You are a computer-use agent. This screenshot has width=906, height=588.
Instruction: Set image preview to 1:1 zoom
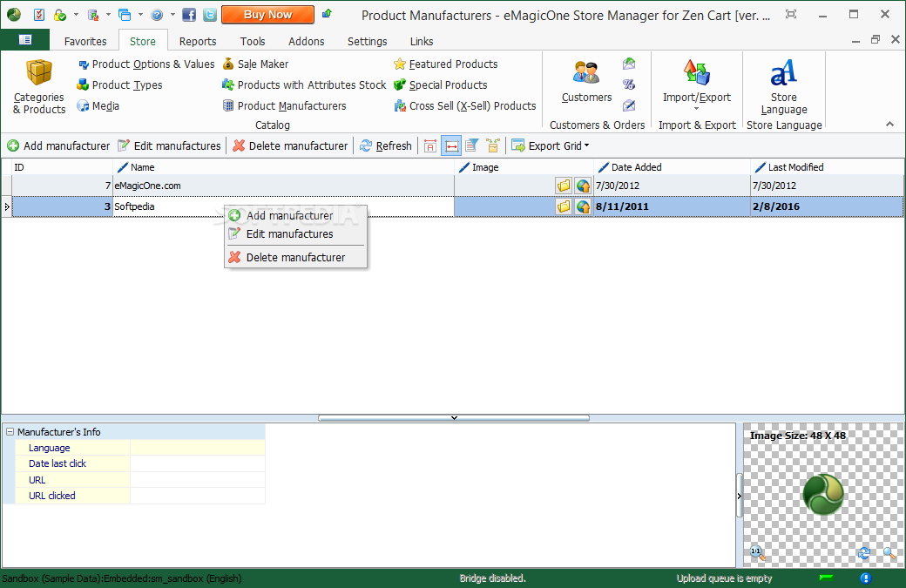pos(757,553)
